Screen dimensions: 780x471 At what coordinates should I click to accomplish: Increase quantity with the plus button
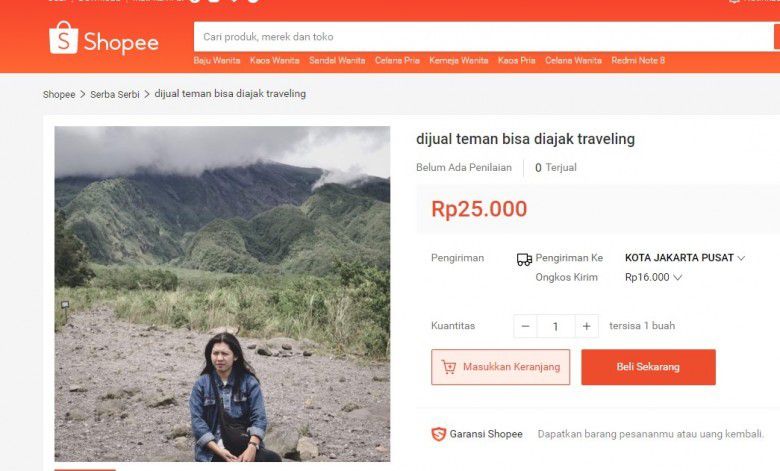point(586,326)
